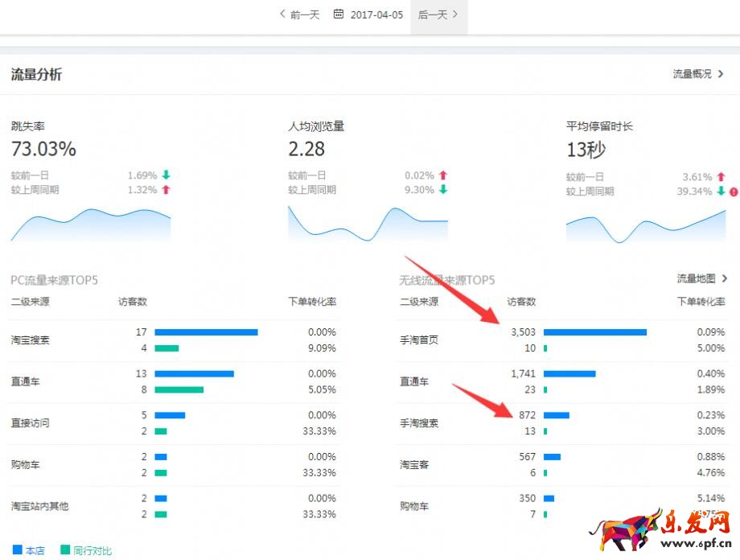Click red up arrow beside 0.02% page views
This screenshot has height=560, width=740.
[x=443, y=175]
